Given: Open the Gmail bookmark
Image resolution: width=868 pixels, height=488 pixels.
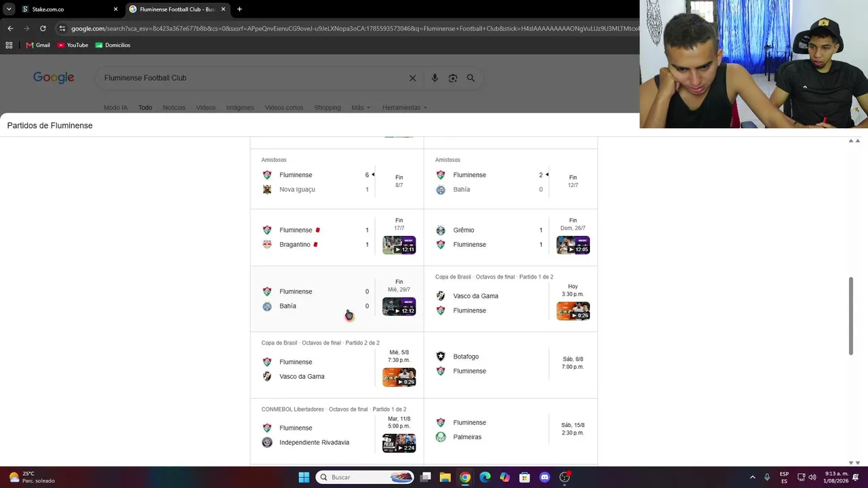Looking at the screenshot, I should [38, 45].
